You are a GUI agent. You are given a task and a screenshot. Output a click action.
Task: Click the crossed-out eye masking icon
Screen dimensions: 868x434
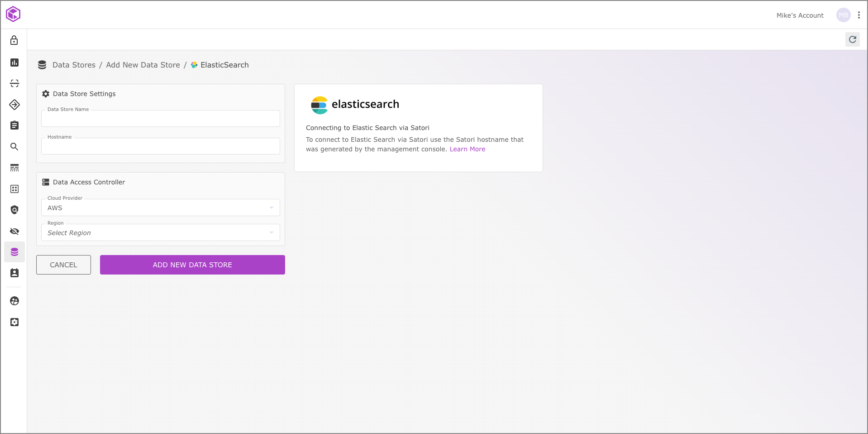(14, 231)
